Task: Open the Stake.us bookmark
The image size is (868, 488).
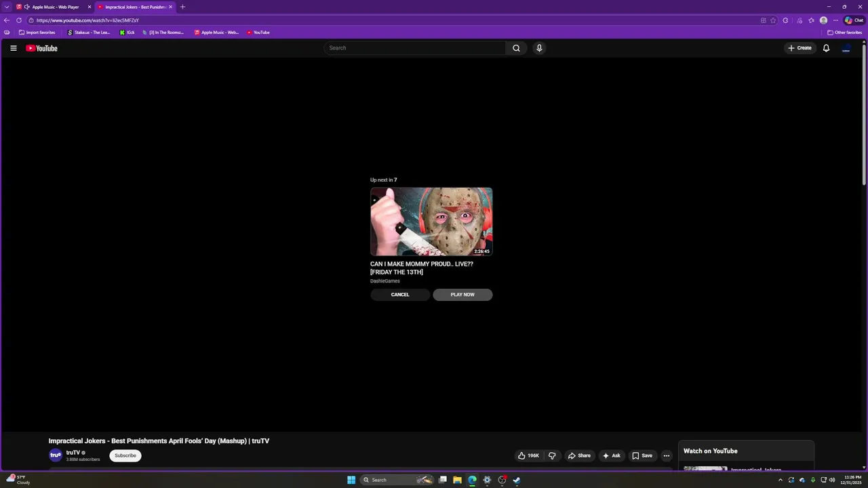Action: [x=88, y=33]
